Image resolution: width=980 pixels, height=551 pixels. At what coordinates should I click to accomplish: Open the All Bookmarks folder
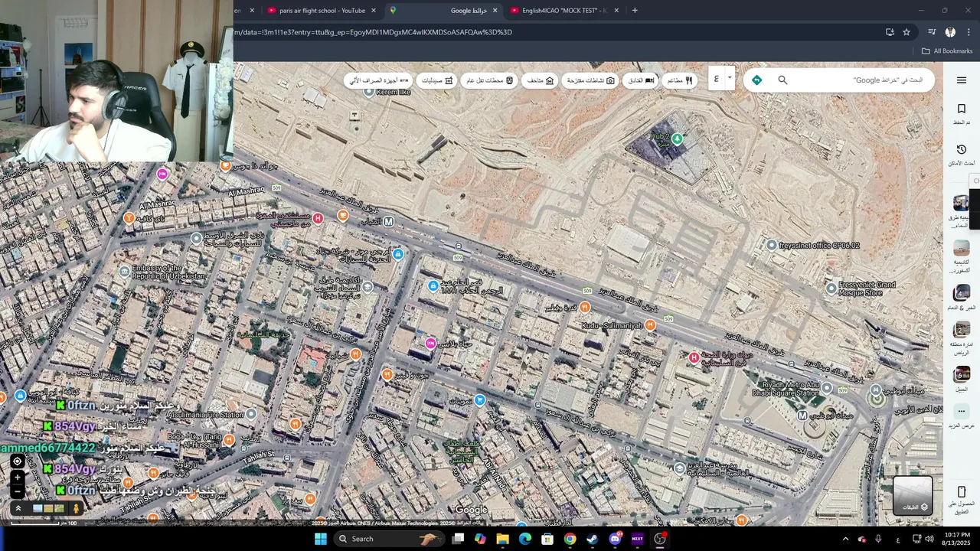coord(947,51)
